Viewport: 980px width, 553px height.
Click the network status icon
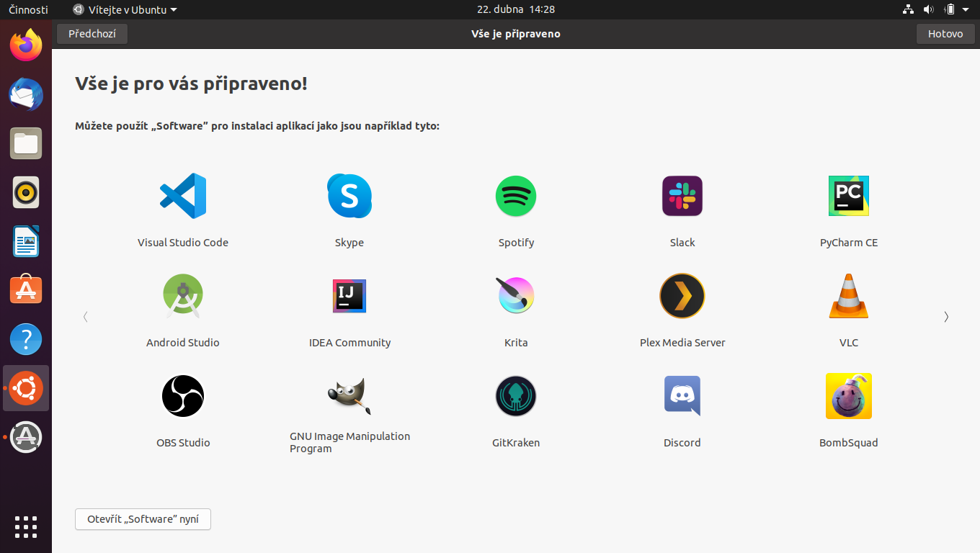pyautogui.click(x=908, y=9)
